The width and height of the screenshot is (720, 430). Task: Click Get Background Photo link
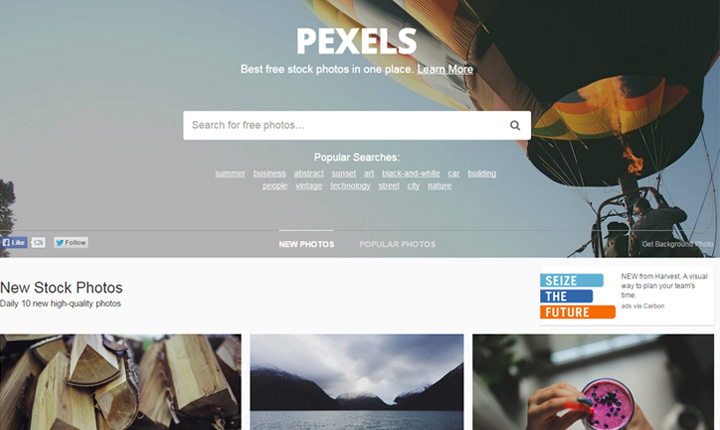(x=677, y=244)
